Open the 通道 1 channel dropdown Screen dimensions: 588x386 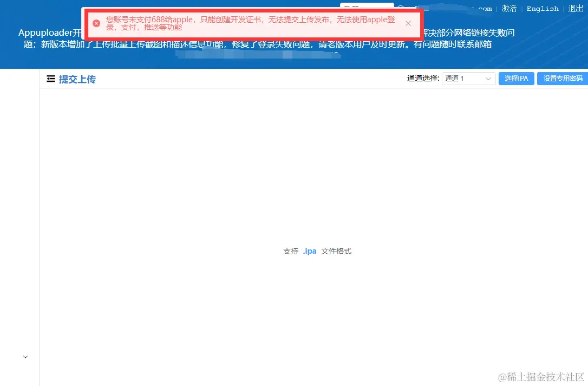coord(469,79)
